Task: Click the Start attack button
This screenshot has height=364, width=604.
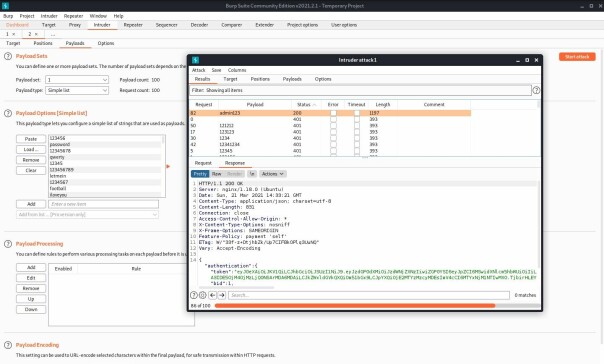Action: coord(577,57)
